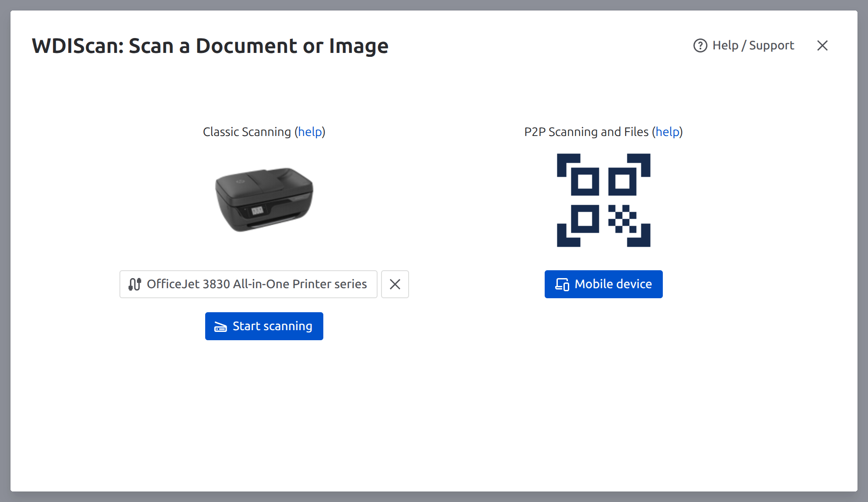Image resolution: width=868 pixels, height=502 pixels.
Task: Click the Classic Scanning label
Action: pyautogui.click(x=247, y=132)
